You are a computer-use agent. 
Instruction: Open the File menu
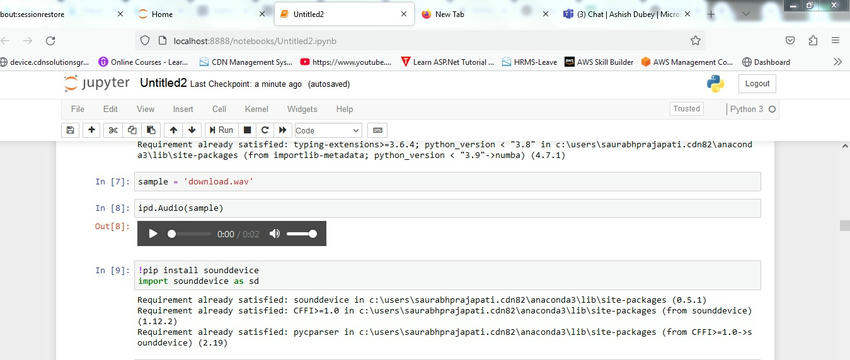(78, 109)
